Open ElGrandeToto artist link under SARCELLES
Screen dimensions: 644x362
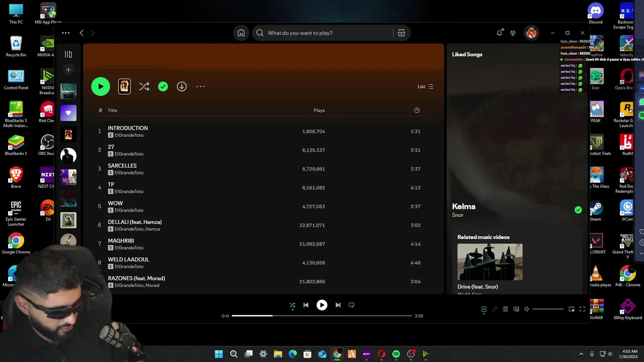[x=129, y=173]
